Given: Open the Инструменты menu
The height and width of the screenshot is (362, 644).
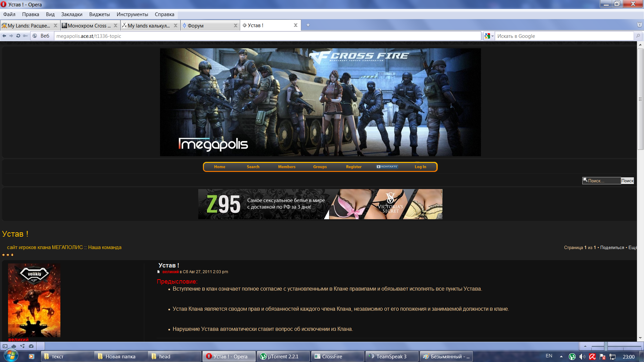Looking at the screenshot, I should click(132, 14).
